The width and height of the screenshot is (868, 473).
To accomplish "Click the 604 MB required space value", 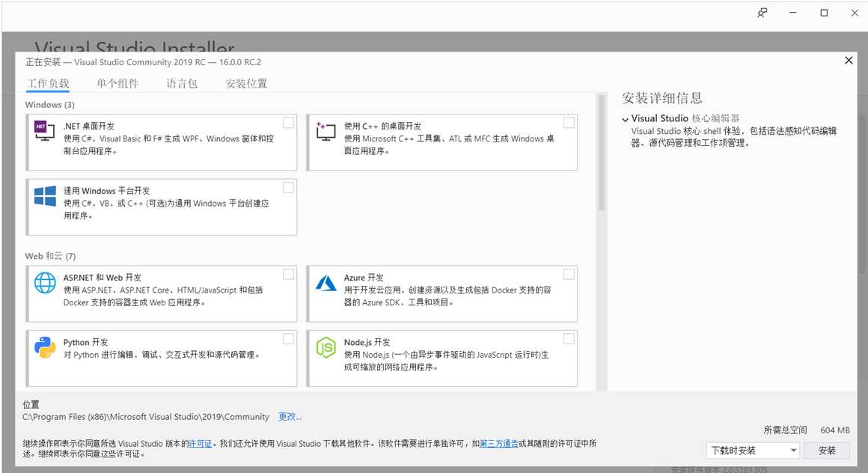I will coord(835,430).
